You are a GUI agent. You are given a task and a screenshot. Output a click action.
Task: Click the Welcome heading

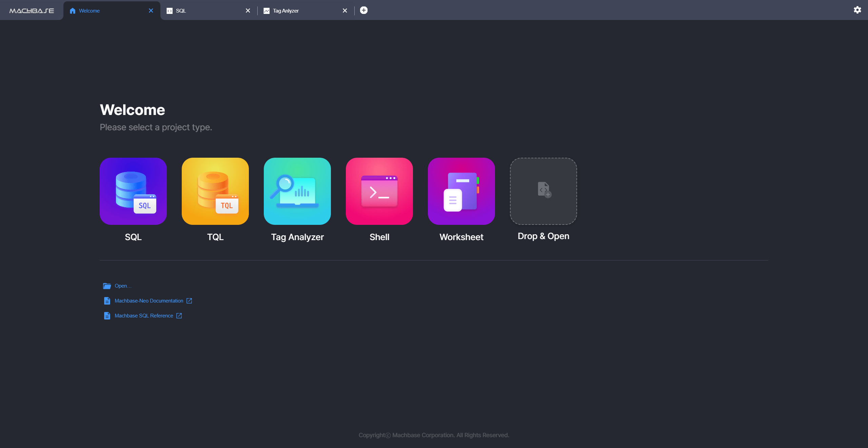[x=132, y=110]
